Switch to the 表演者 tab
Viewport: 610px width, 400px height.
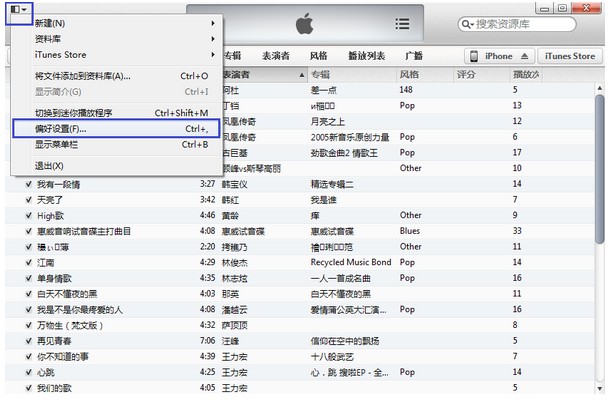point(276,56)
